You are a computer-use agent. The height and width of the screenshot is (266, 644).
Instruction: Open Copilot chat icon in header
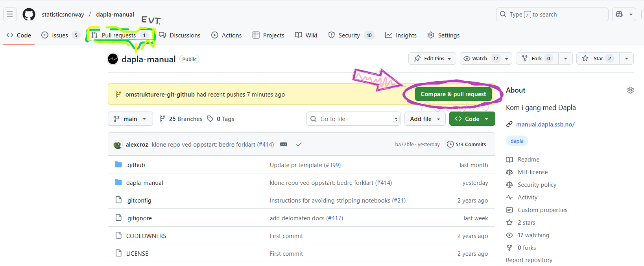[x=619, y=15]
